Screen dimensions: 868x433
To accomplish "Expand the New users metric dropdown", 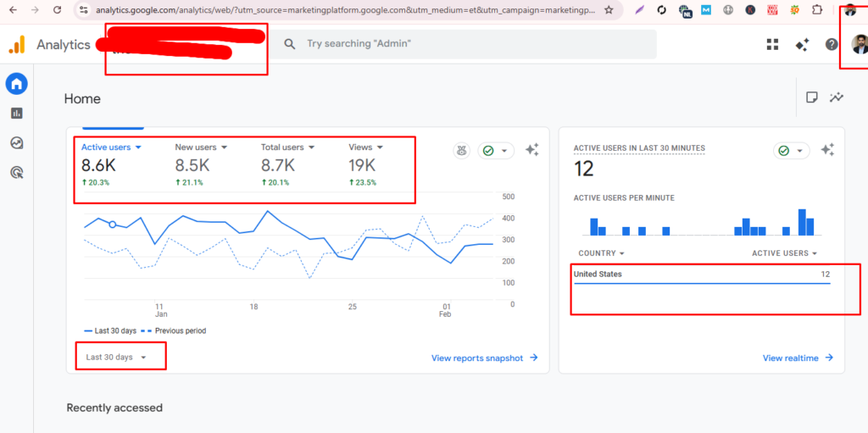I will [x=202, y=147].
